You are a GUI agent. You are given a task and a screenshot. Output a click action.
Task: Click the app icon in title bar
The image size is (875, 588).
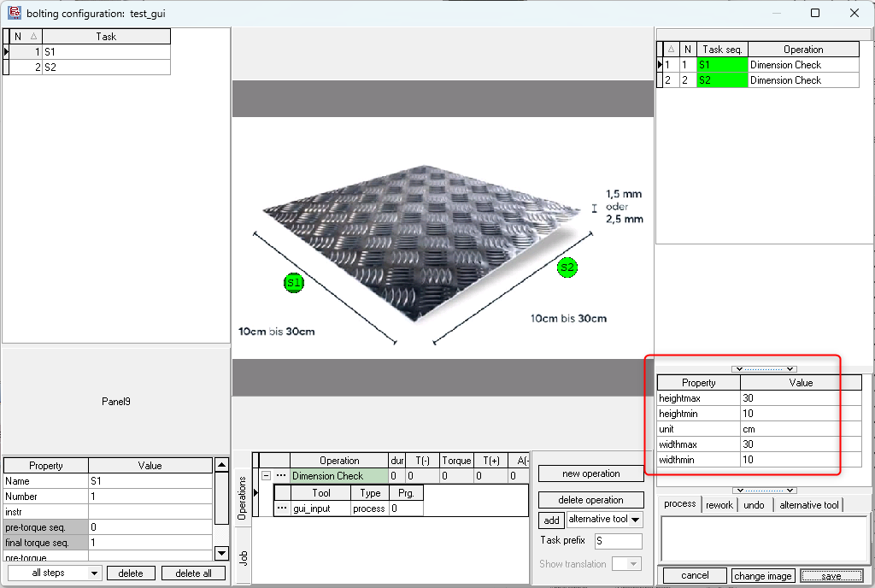point(14,13)
